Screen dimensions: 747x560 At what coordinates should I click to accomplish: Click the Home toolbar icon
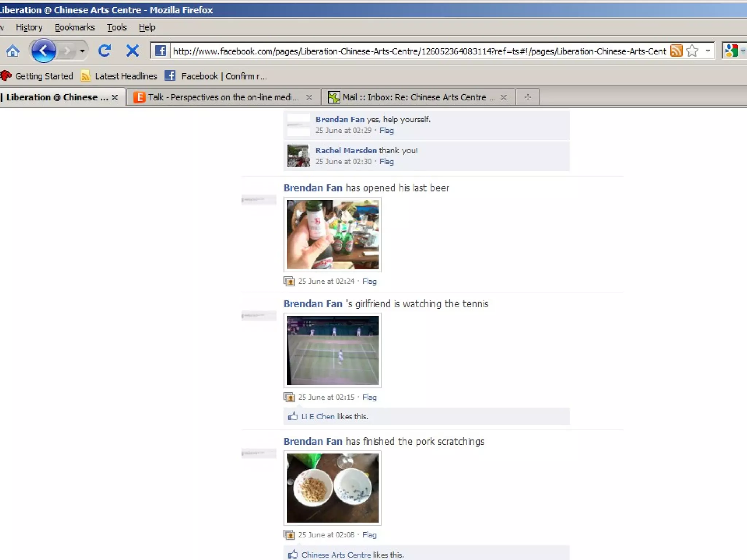pos(13,51)
